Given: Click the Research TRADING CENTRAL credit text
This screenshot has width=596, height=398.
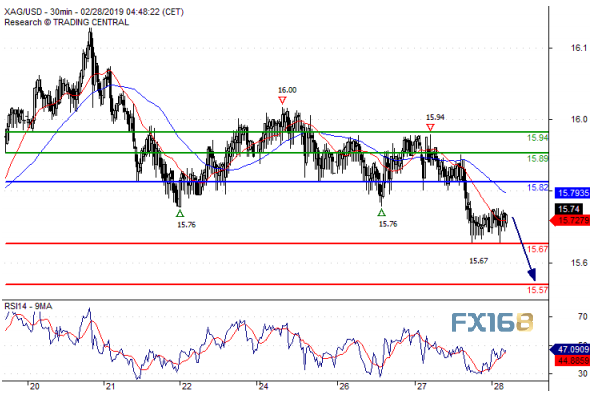Looking at the screenshot, I should 67,22.
